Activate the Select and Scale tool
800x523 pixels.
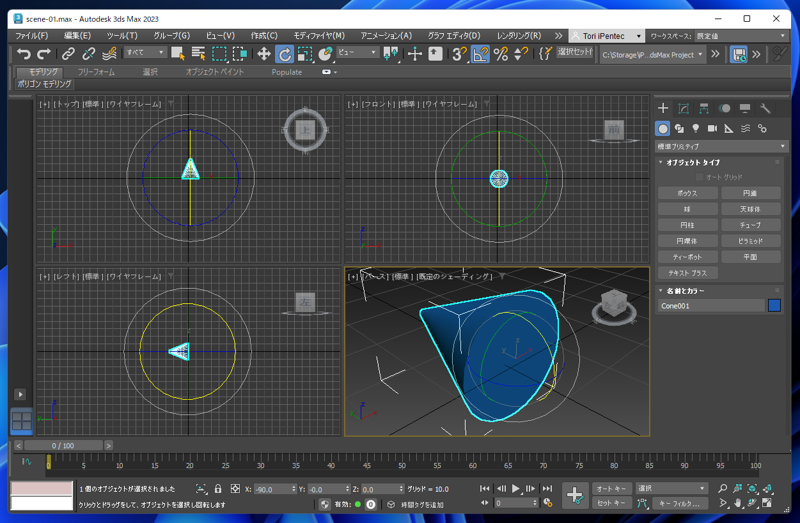pyautogui.click(x=305, y=54)
